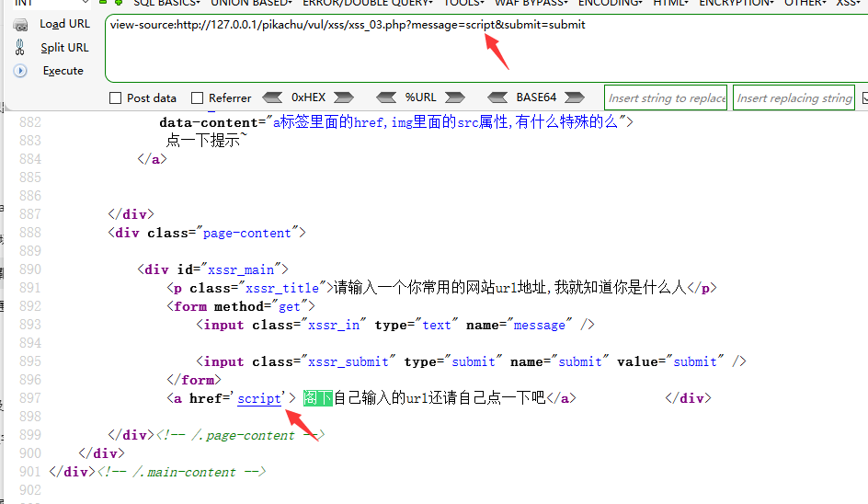Click inside the HackBar URL text area

point(486,49)
